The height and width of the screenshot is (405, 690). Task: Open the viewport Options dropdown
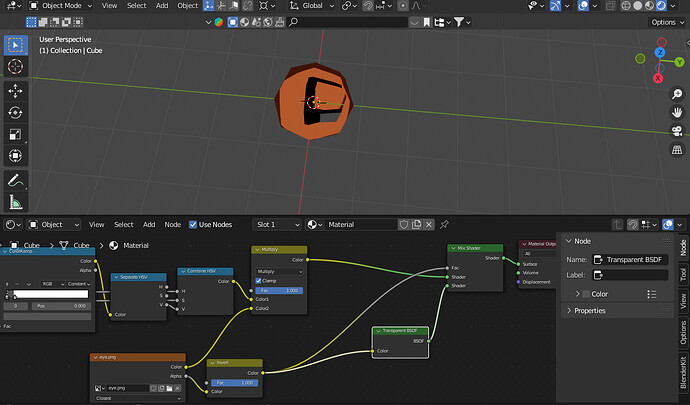coord(667,22)
